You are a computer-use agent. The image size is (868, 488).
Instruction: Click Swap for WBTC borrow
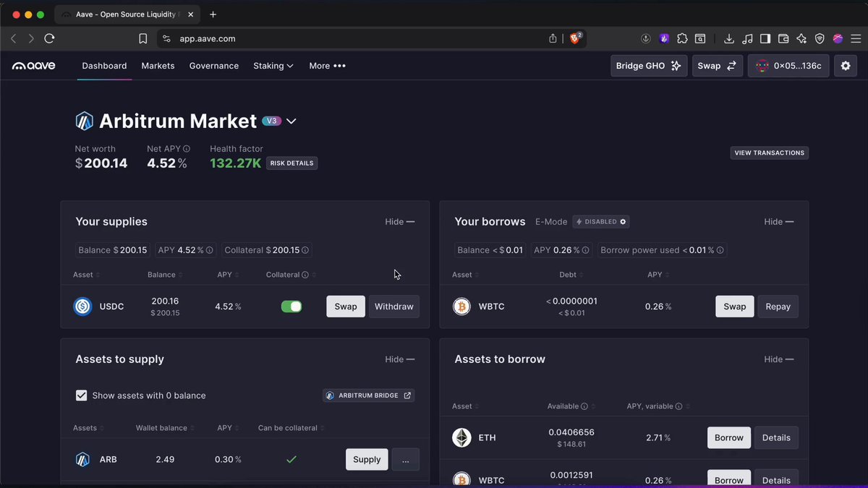(x=735, y=307)
